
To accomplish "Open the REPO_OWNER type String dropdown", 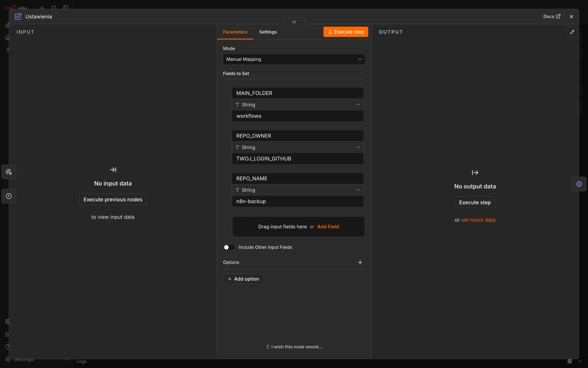I will pyautogui.click(x=298, y=147).
